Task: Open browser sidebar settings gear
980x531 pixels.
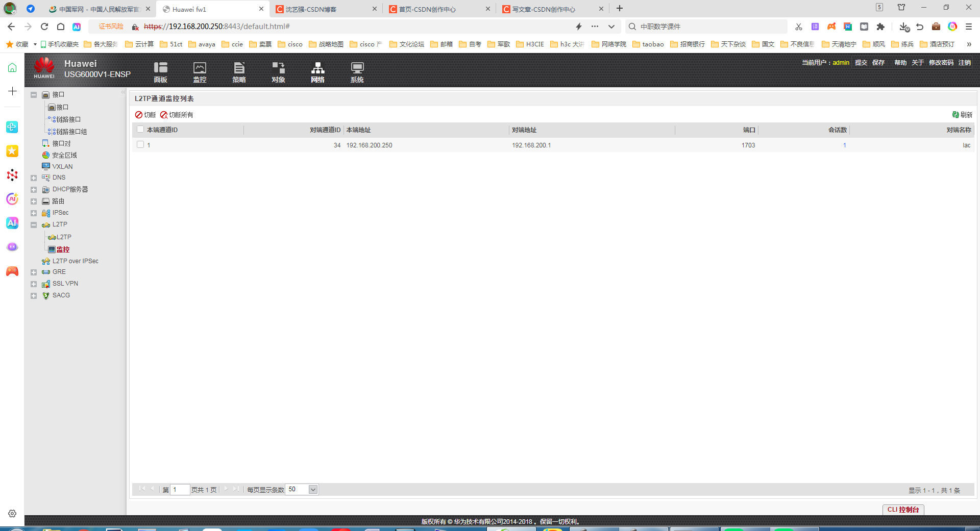Action: click(x=12, y=514)
